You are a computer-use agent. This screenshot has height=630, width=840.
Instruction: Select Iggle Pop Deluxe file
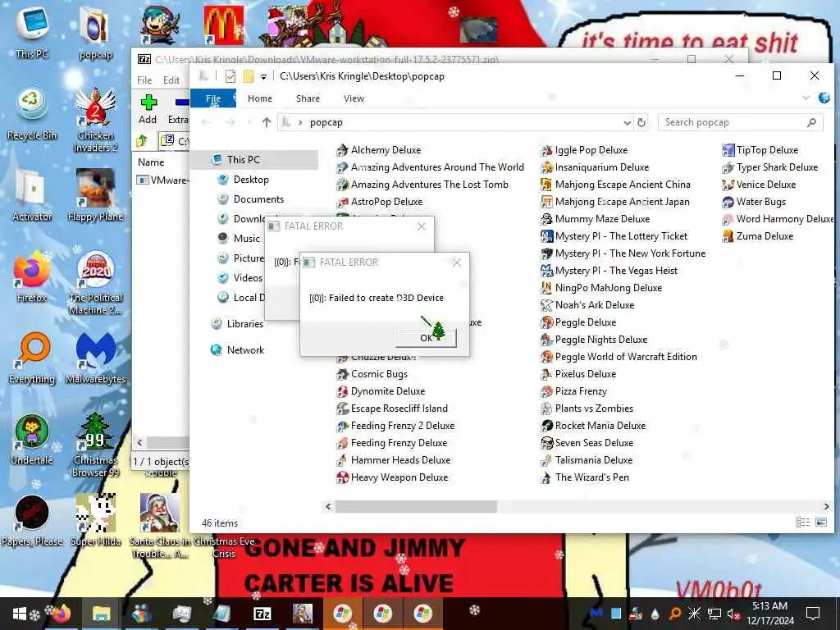coord(584,150)
